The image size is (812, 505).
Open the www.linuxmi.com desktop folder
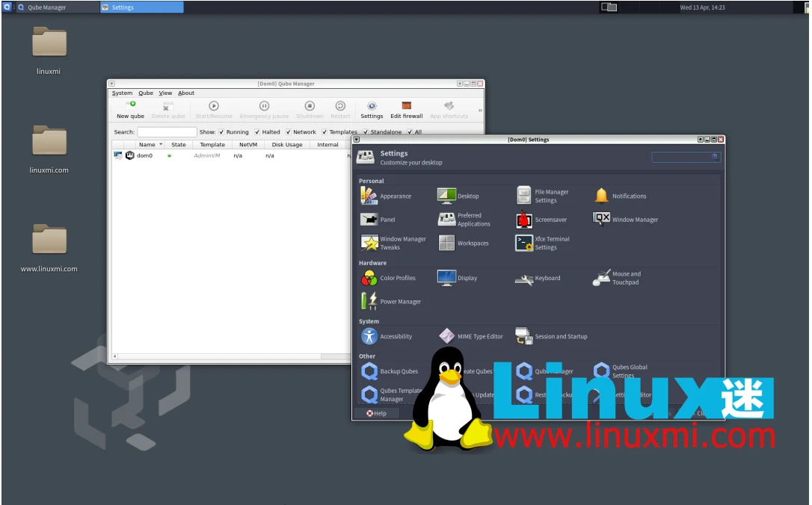point(49,248)
